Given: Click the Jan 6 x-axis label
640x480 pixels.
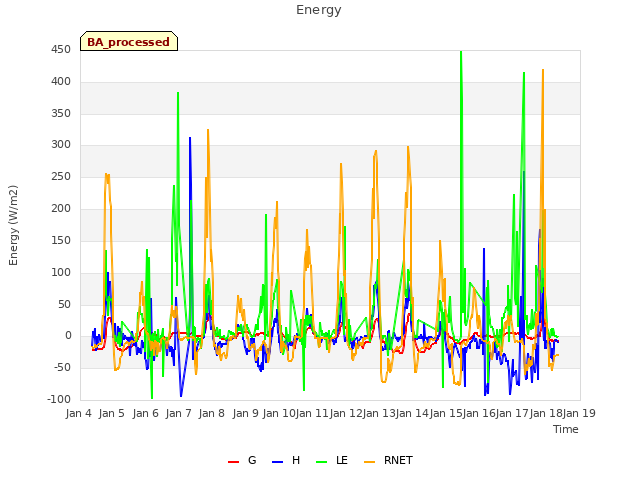Looking at the screenshot, I should click(146, 413).
